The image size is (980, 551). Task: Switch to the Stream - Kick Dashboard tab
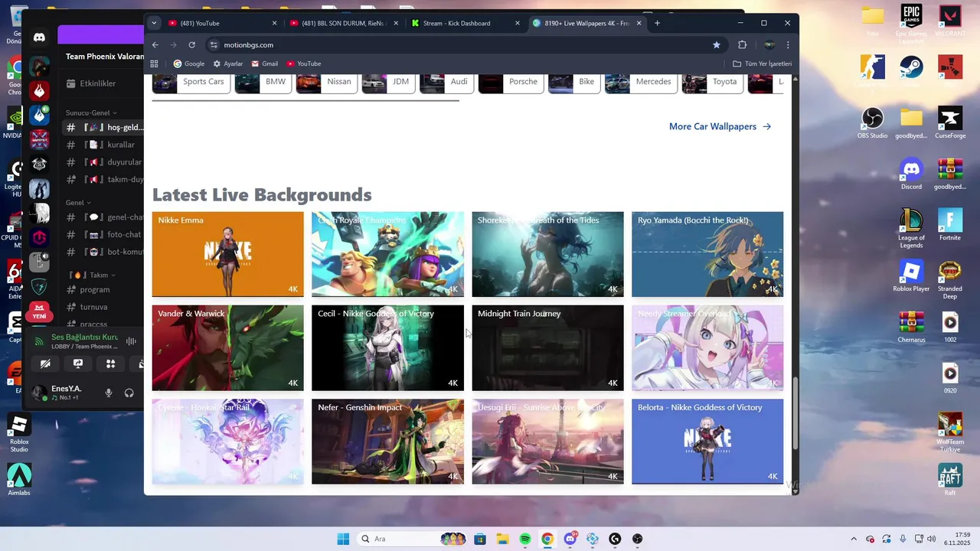tap(465, 23)
